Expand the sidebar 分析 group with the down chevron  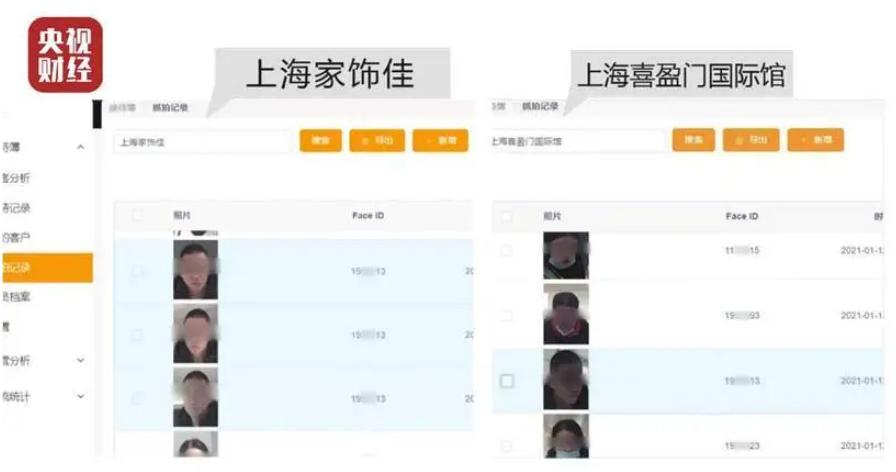click(x=81, y=360)
